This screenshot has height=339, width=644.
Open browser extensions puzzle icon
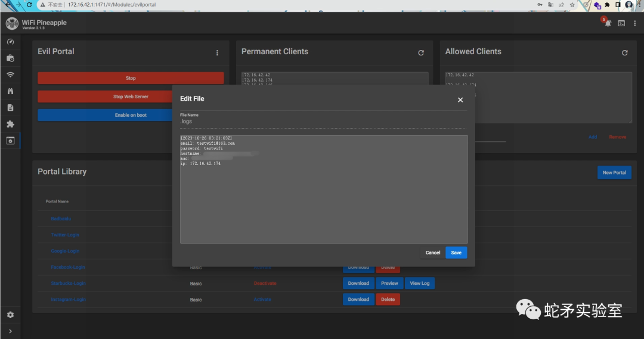[608, 5]
